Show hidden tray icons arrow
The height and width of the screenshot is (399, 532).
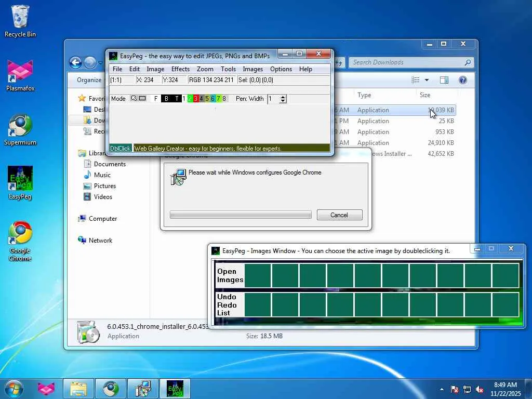pyautogui.click(x=442, y=389)
